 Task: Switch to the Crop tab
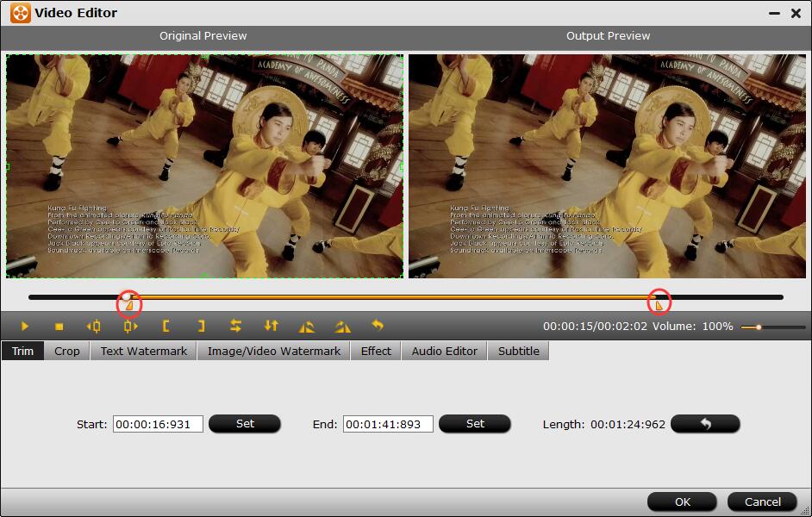coord(67,351)
